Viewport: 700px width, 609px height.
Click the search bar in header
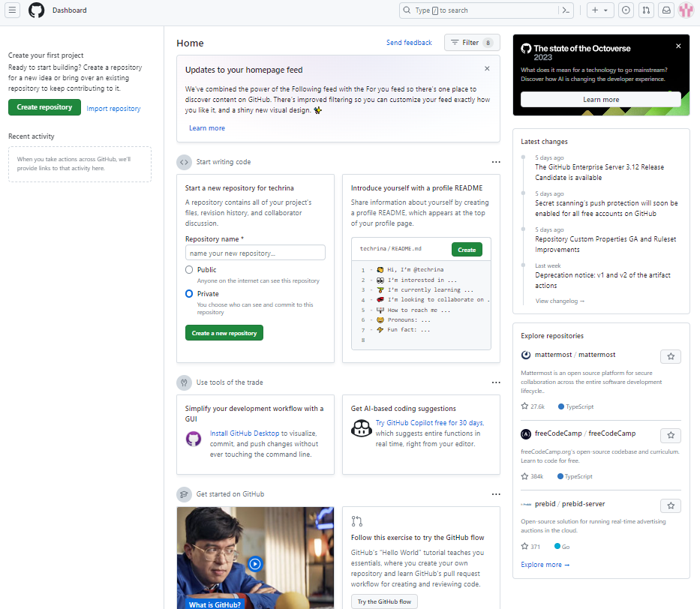(x=487, y=10)
